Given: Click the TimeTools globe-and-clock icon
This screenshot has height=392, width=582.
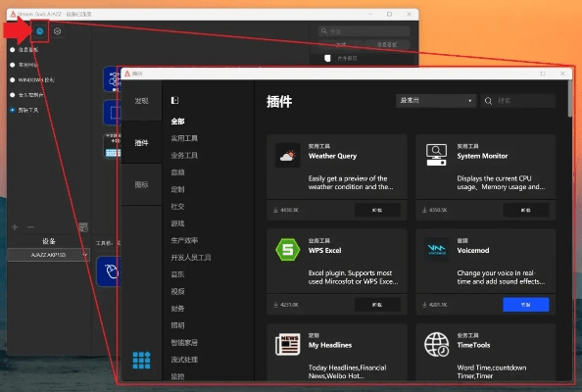Looking at the screenshot, I should click(437, 345).
